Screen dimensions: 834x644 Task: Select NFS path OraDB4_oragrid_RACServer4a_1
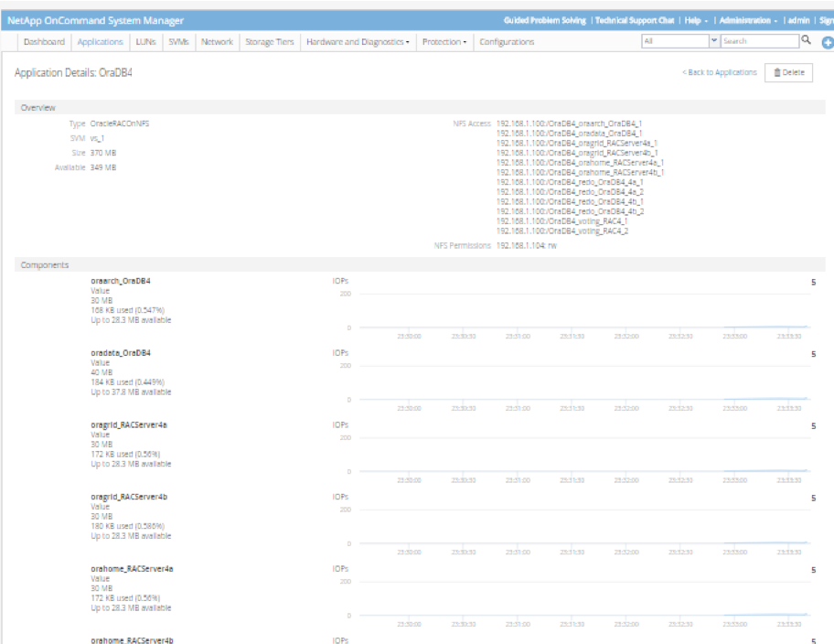click(x=577, y=143)
